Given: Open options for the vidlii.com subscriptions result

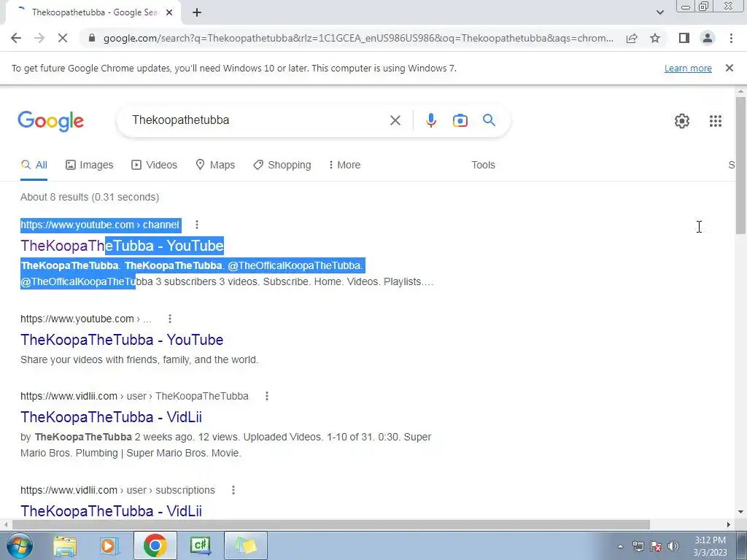Looking at the screenshot, I should coord(233,490).
